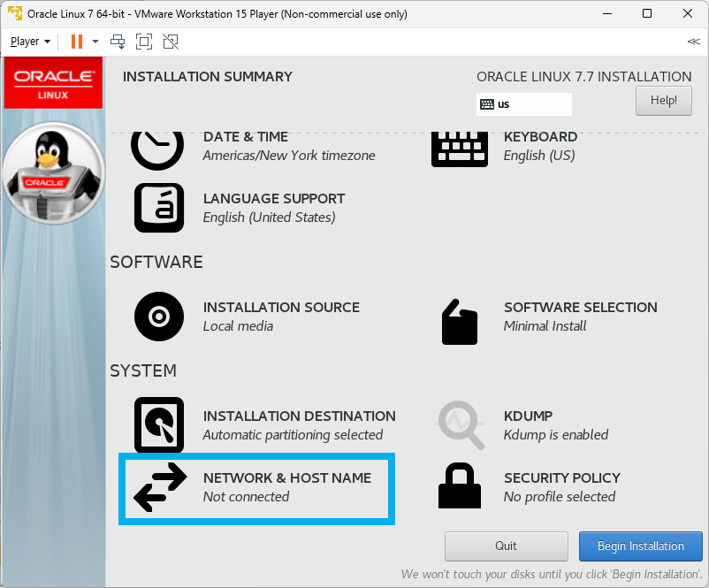
Task: Click 'Not connected' status text
Action: point(246,496)
